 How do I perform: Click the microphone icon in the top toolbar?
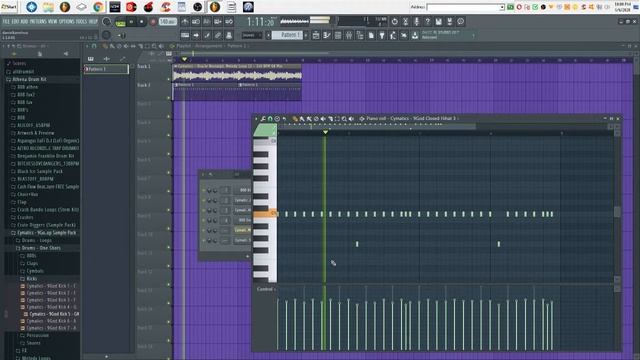click(417, 22)
